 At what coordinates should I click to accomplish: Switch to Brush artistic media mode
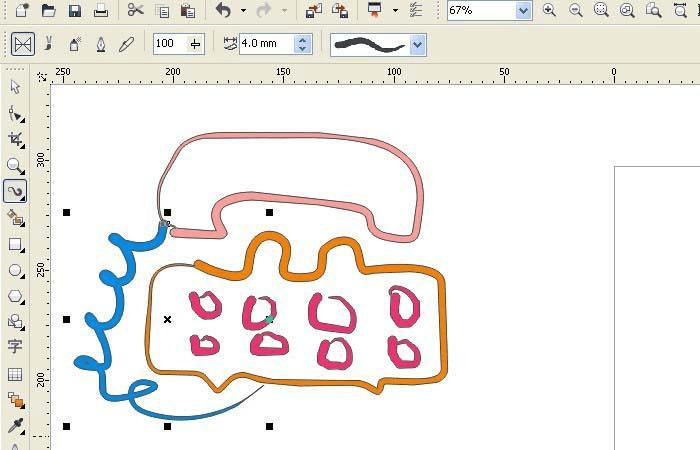click(x=49, y=44)
